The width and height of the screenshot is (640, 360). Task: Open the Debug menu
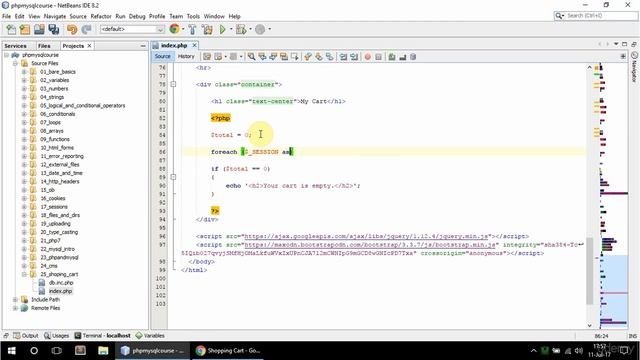(137, 16)
